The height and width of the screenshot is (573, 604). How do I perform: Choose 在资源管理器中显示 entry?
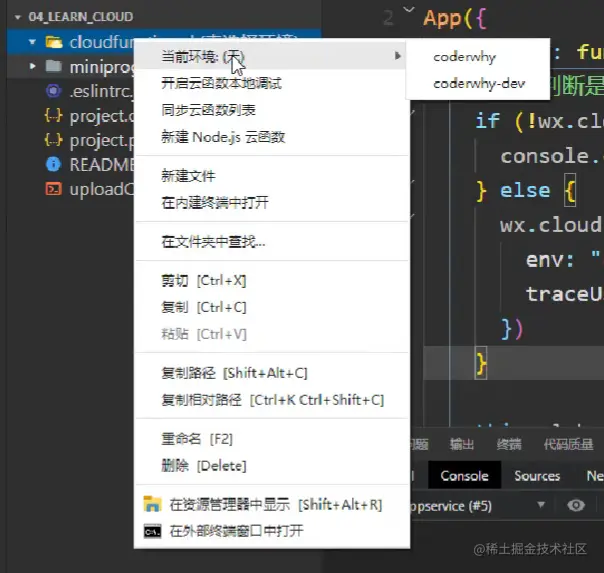tap(276, 504)
